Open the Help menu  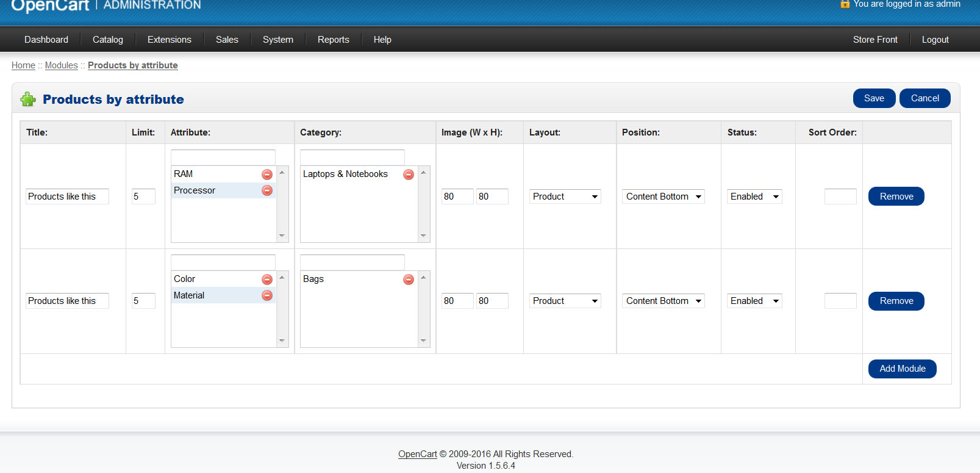(x=382, y=40)
